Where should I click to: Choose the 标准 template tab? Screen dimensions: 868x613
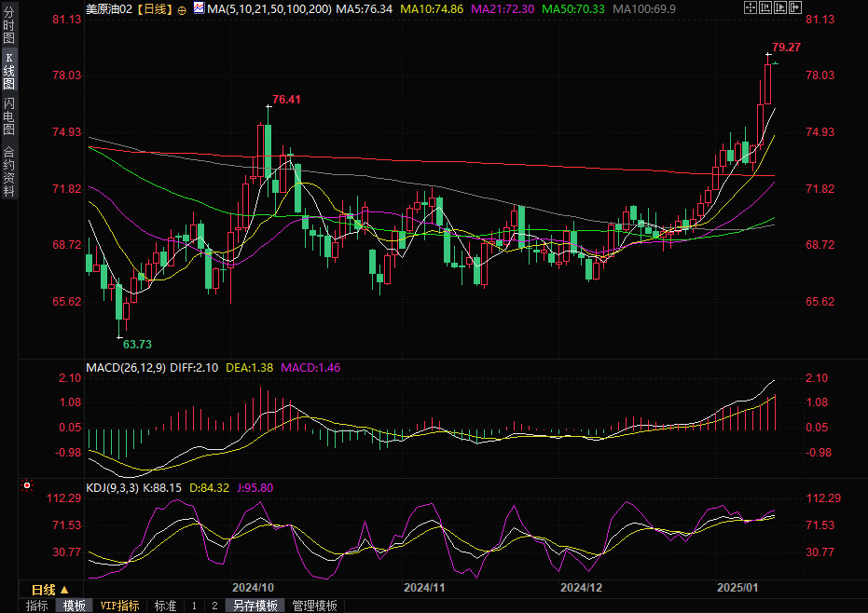165,606
